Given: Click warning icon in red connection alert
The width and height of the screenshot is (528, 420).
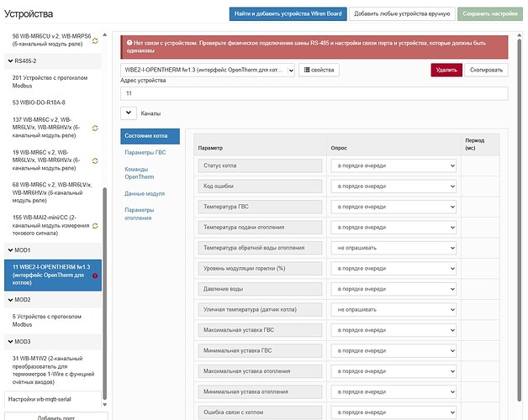Looking at the screenshot, I should point(129,43).
